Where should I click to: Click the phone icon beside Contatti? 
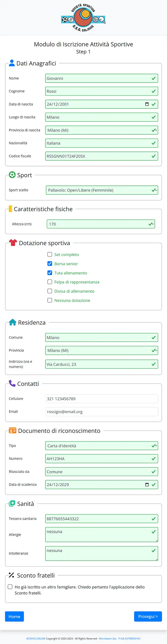click(x=12, y=383)
